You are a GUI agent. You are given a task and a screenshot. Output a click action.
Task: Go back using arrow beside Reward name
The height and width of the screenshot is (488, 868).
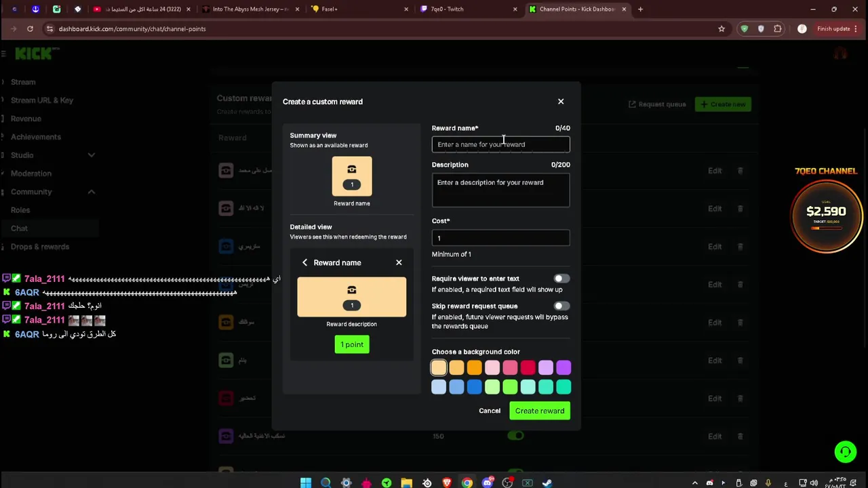point(304,262)
